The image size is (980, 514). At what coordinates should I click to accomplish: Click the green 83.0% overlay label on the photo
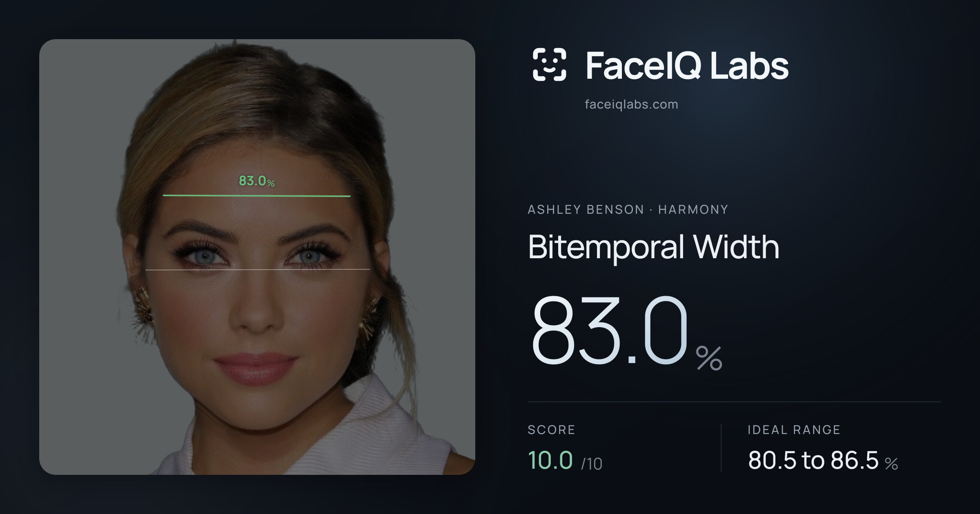pyautogui.click(x=256, y=181)
